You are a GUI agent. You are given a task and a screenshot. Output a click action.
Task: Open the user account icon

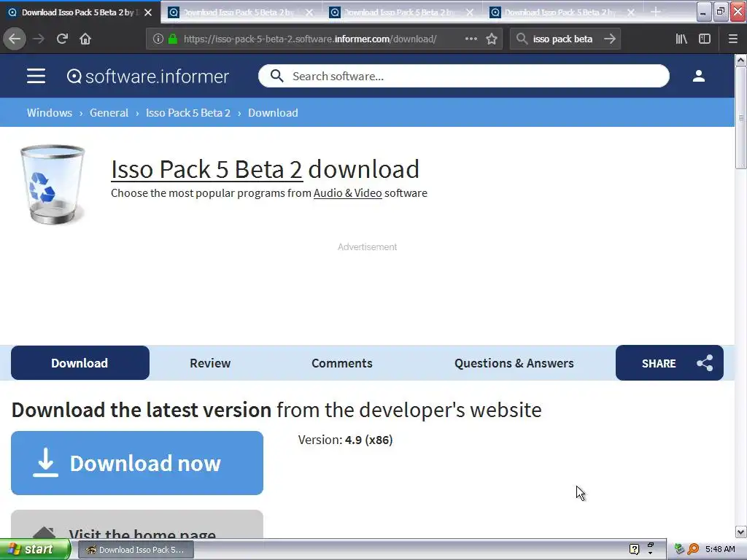[x=699, y=76]
